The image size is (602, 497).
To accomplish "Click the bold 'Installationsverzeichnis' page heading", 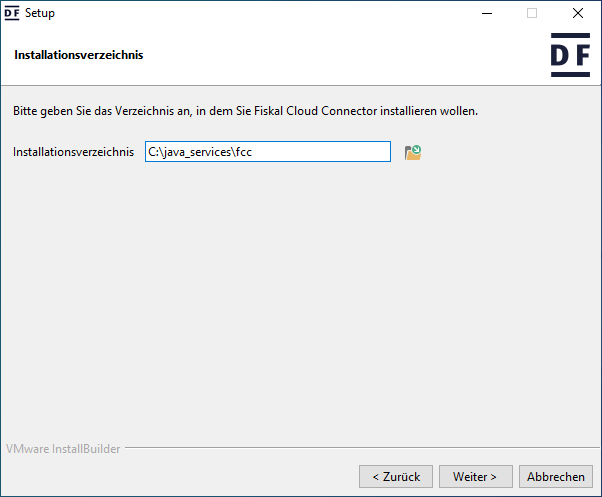I will point(79,55).
